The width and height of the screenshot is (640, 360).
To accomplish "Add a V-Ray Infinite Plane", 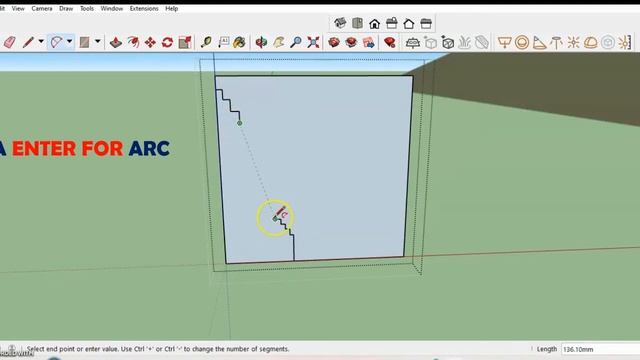I will [x=413, y=42].
